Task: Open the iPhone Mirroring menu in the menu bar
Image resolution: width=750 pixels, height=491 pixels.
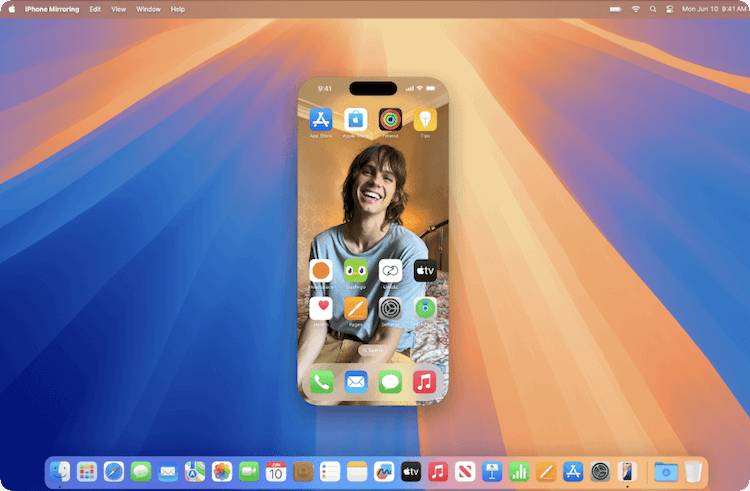Action: coord(52,9)
